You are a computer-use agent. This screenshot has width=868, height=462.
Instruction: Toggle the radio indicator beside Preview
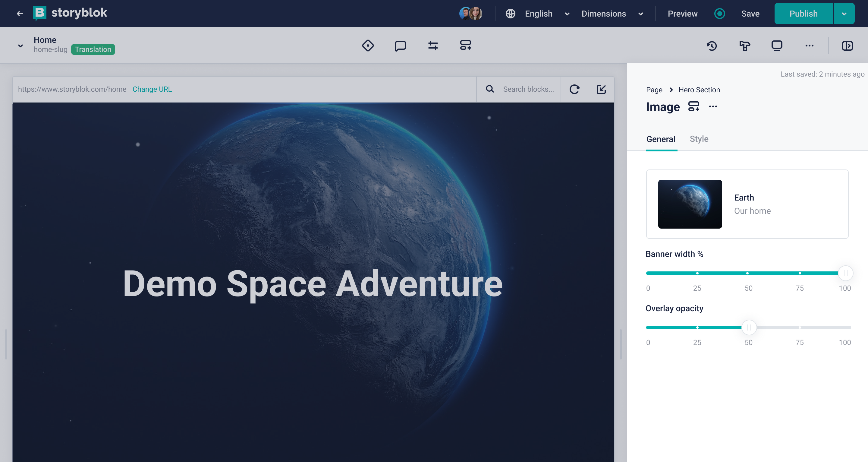(x=719, y=14)
